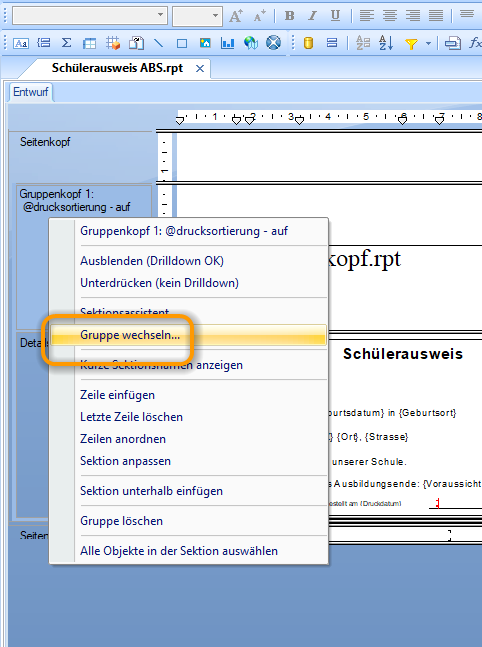Choose Gruppe löschen
Viewport: 482px width, 647px height.
(x=121, y=521)
